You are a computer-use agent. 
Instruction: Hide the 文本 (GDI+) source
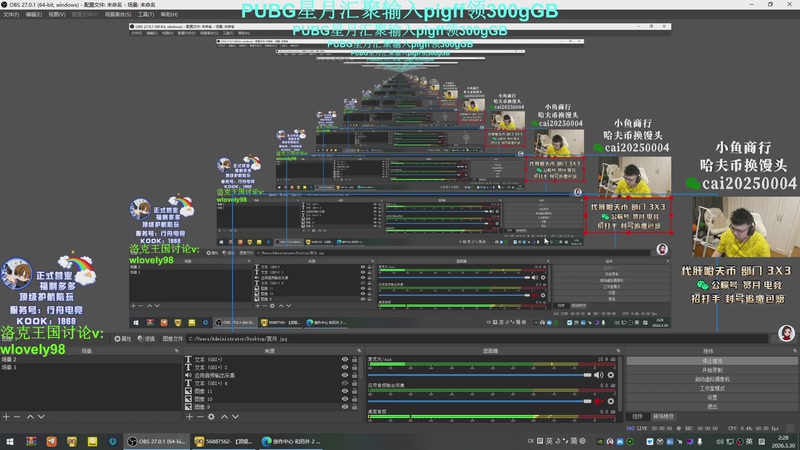pyautogui.click(x=345, y=360)
